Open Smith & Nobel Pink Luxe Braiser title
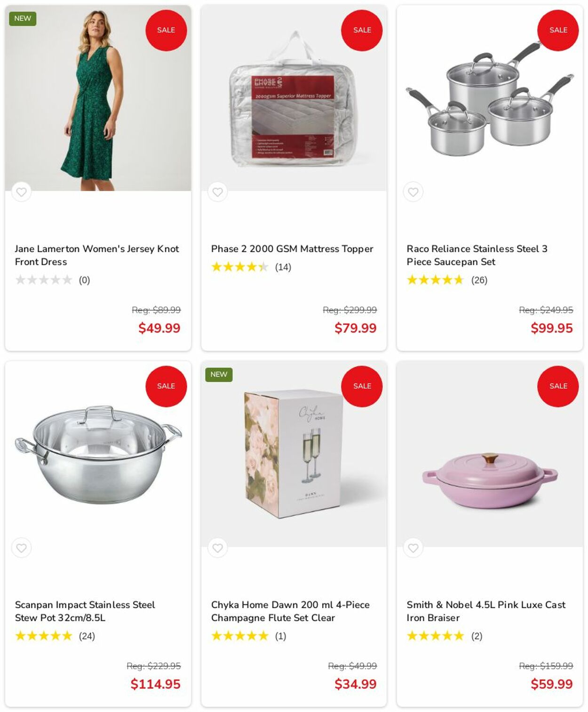This screenshot has height=712, width=588. pyautogui.click(x=485, y=611)
